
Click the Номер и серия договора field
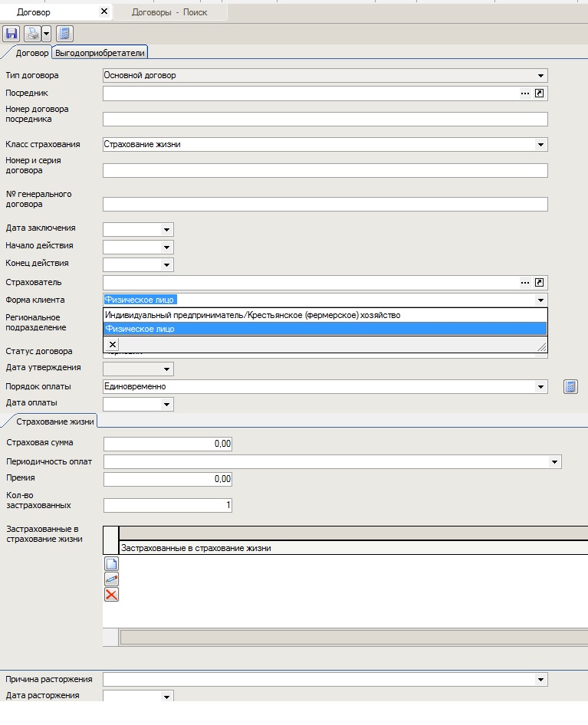point(325,171)
